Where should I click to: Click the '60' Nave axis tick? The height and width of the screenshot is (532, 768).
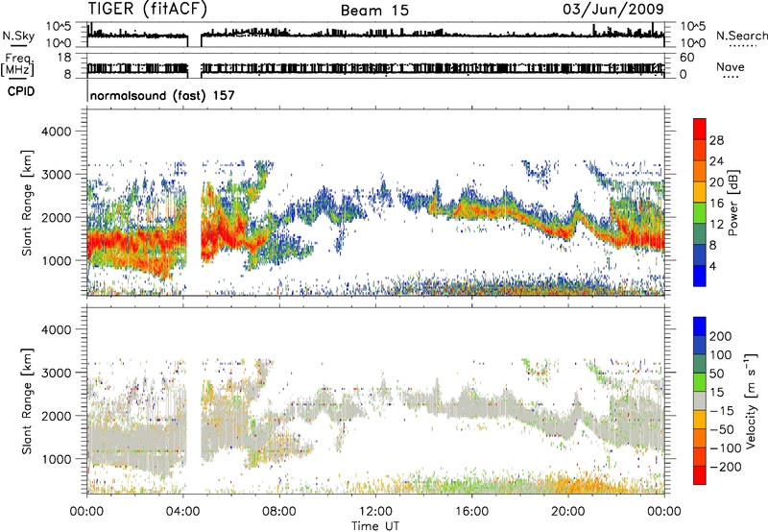[x=686, y=58]
